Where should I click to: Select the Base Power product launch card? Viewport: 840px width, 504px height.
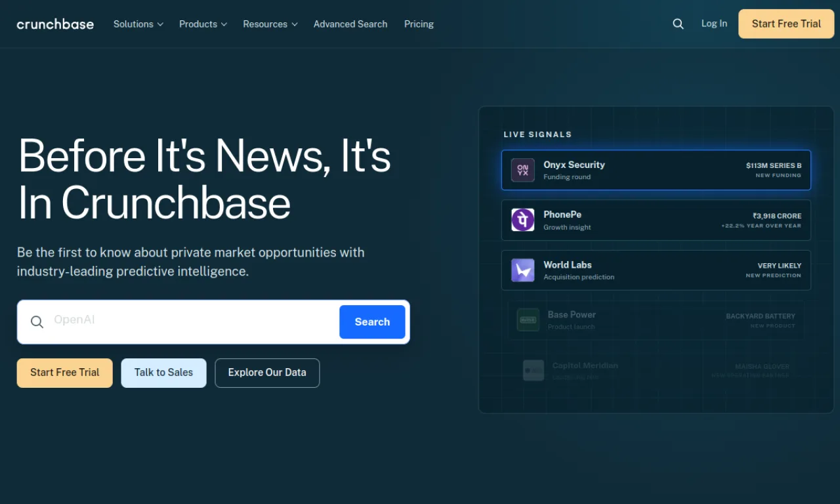(x=656, y=320)
